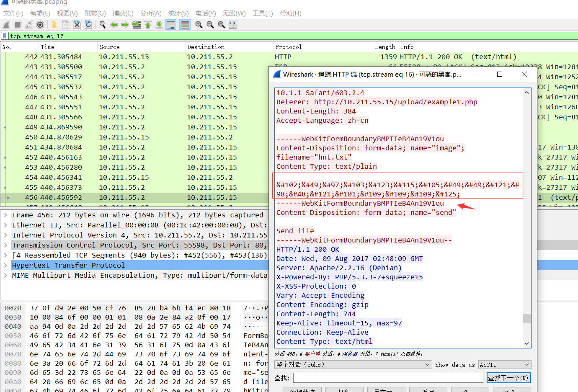The image size is (578, 392).
Task: Open a capture file with the folder icon
Action: 54,25
